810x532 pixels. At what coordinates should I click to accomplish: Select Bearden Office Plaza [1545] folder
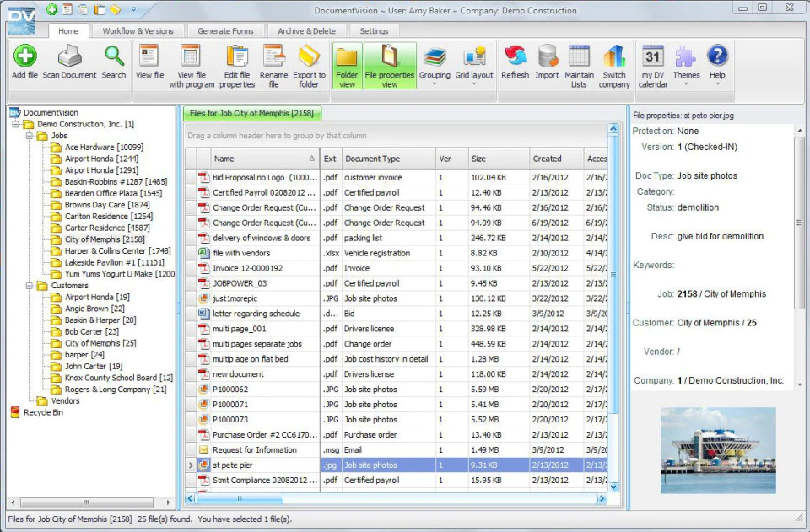(113, 193)
